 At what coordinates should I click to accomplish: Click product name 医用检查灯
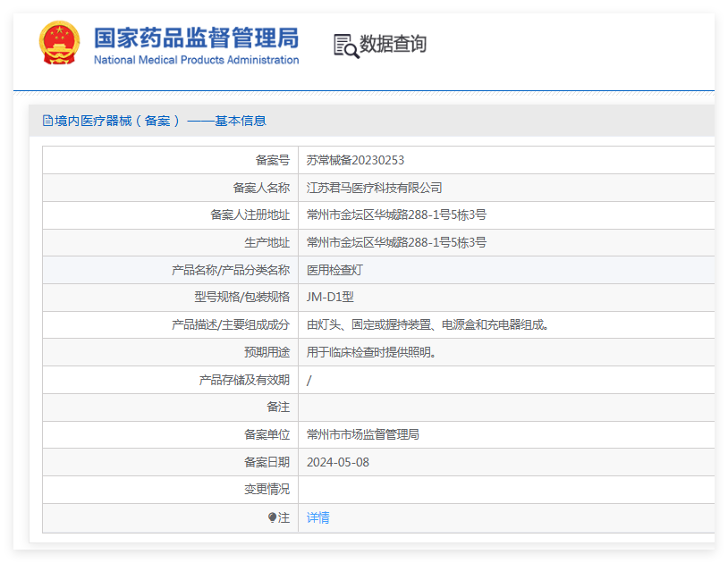[x=334, y=270]
